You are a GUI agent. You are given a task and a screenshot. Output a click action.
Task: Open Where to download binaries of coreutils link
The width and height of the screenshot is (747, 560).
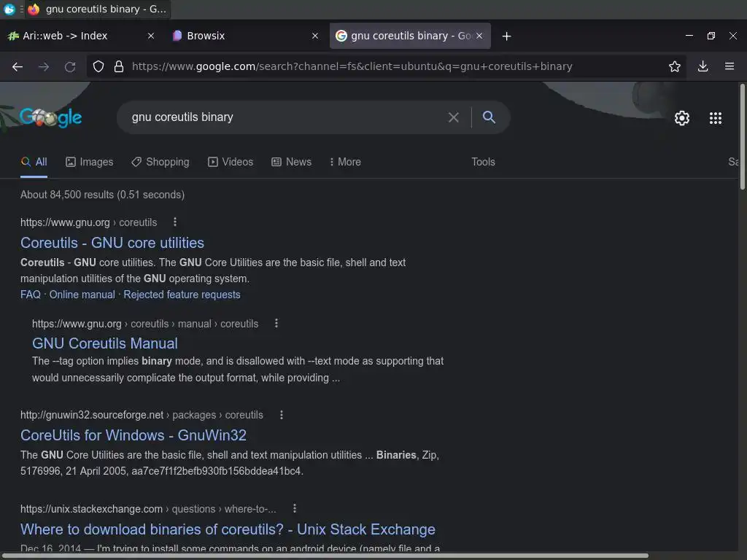[x=228, y=529]
